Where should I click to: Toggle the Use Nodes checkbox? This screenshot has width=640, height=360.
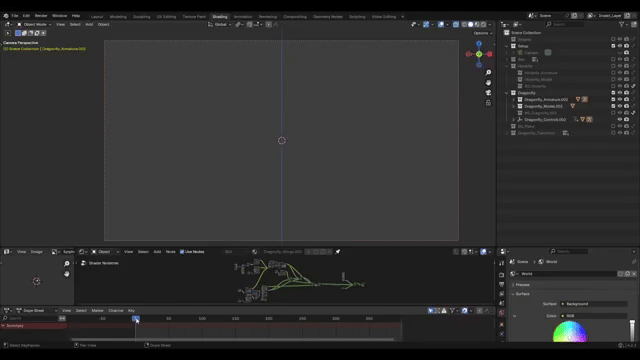pos(182,252)
